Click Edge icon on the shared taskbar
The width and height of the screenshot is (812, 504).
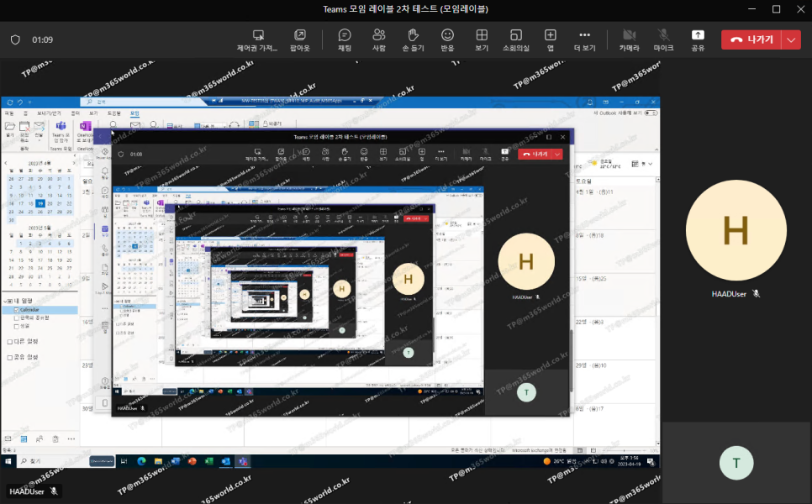[x=141, y=461]
